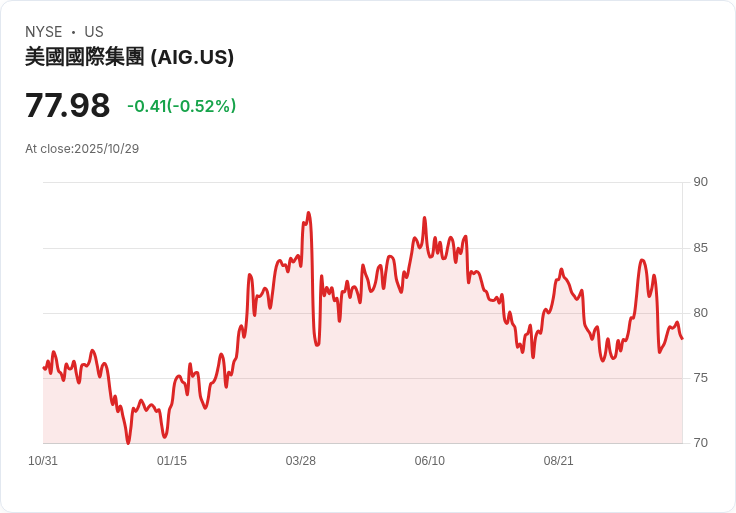Image resolution: width=736 pixels, height=513 pixels.
Task: Click the 80 y-axis label
Action: (700, 313)
